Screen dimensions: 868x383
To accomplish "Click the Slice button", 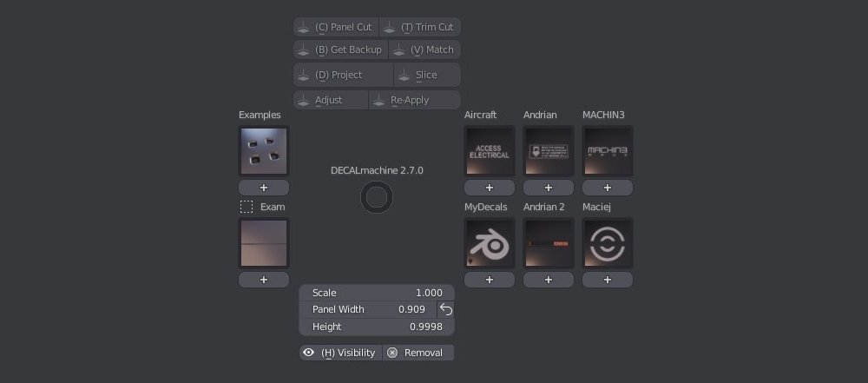I will tap(427, 75).
